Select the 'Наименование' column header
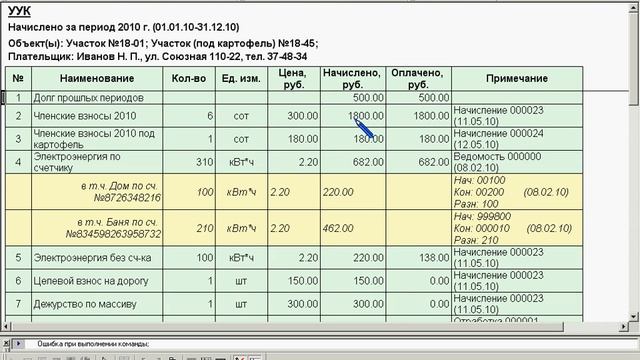This screenshot has width=640, height=360. tap(97, 78)
